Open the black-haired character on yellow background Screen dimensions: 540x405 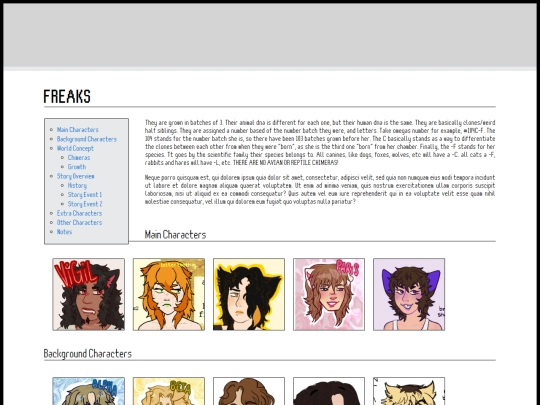coord(249,294)
